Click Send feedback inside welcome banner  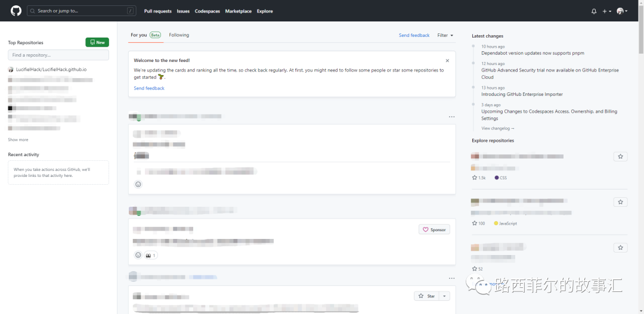click(149, 88)
